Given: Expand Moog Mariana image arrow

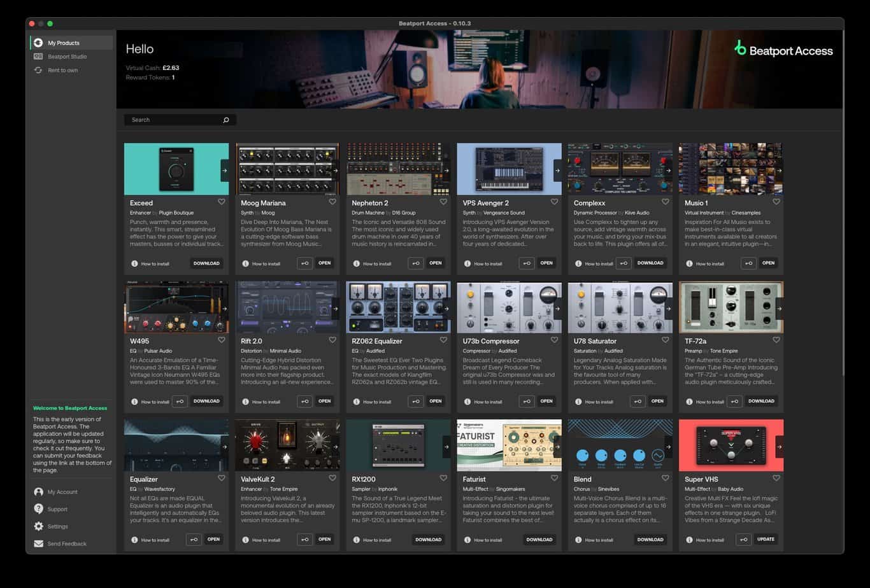Looking at the screenshot, I should coord(335,170).
